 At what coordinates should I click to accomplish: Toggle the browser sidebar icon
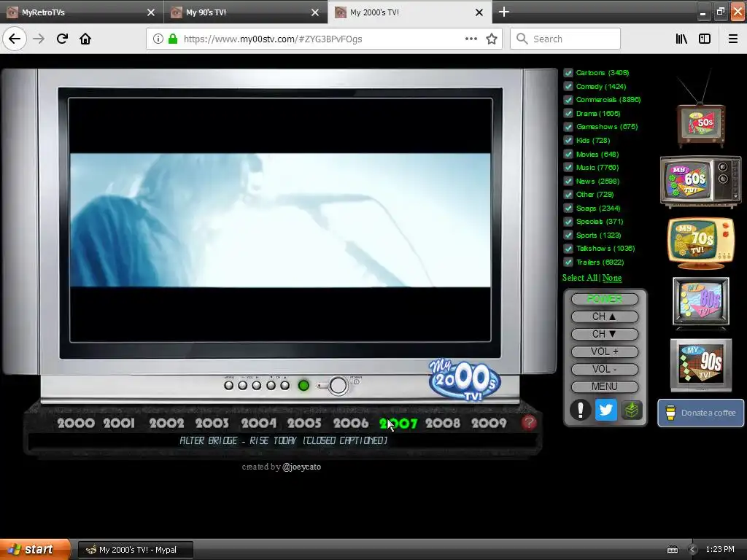[705, 39]
